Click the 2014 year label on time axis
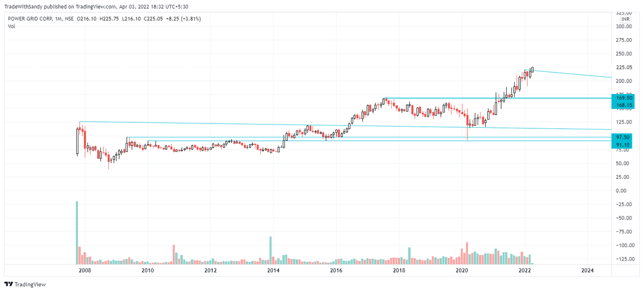644x292 pixels. coord(273,271)
